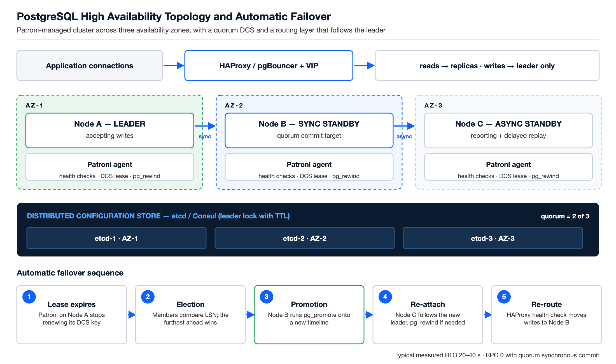Select the etcd-1 · AZ-1 block
The height and width of the screenshot is (364, 616).
click(x=116, y=238)
